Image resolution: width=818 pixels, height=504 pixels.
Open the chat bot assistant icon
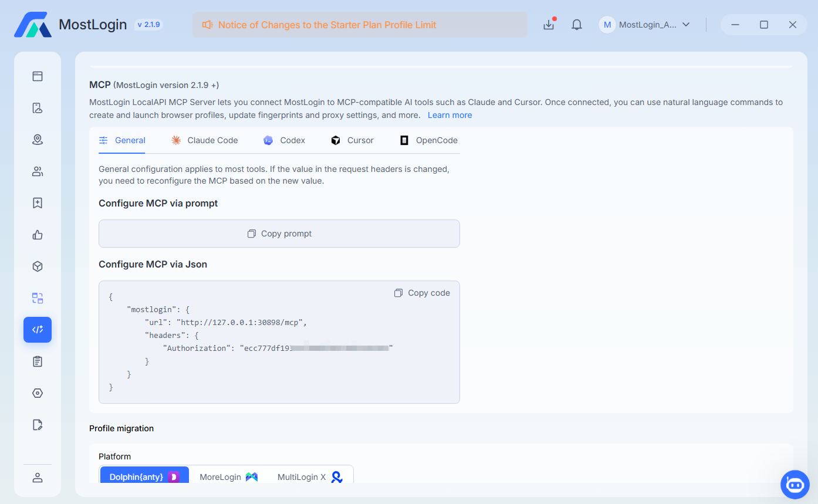tap(795, 485)
